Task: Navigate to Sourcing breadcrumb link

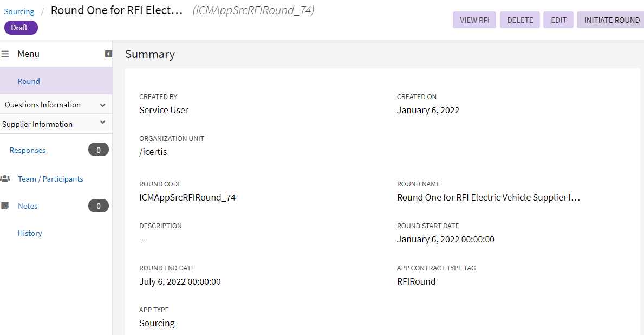Action: pyautogui.click(x=19, y=11)
